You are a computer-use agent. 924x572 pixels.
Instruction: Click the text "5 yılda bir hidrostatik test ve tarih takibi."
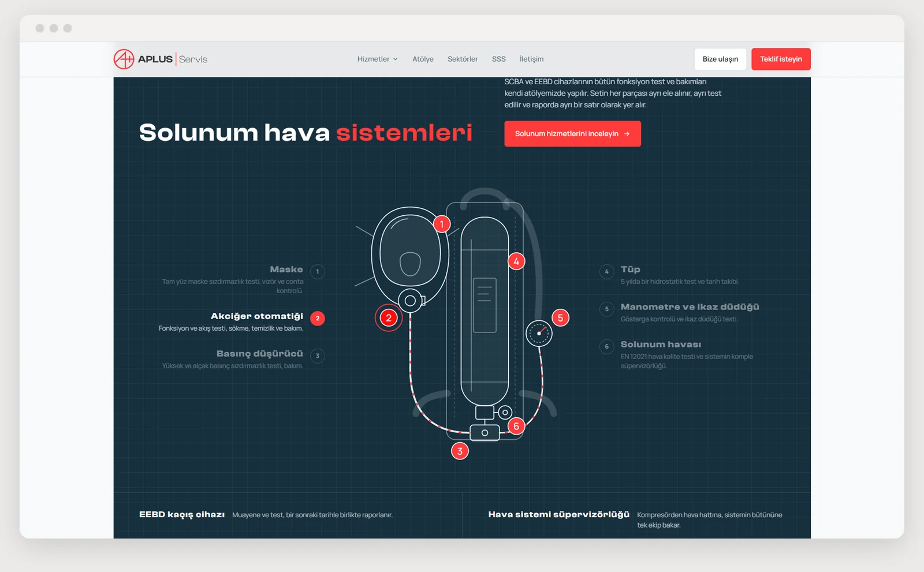pos(680,282)
